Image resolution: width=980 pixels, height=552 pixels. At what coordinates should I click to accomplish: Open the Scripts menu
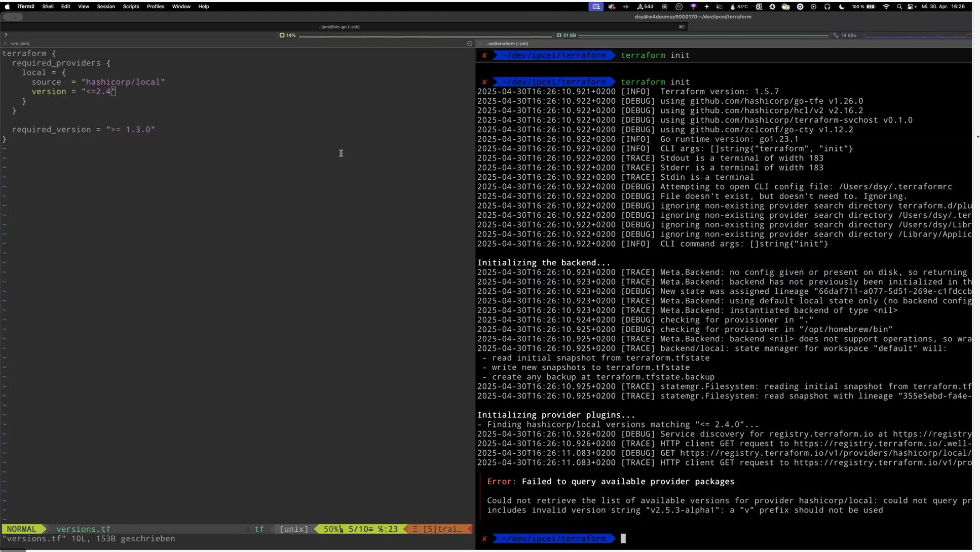tap(131, 7)
